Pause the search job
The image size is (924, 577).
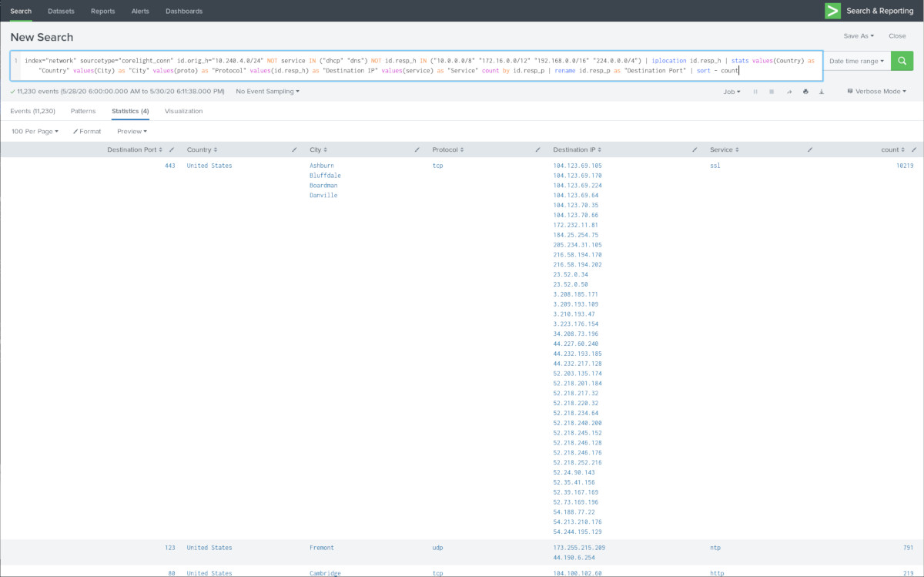pos(755,92)
